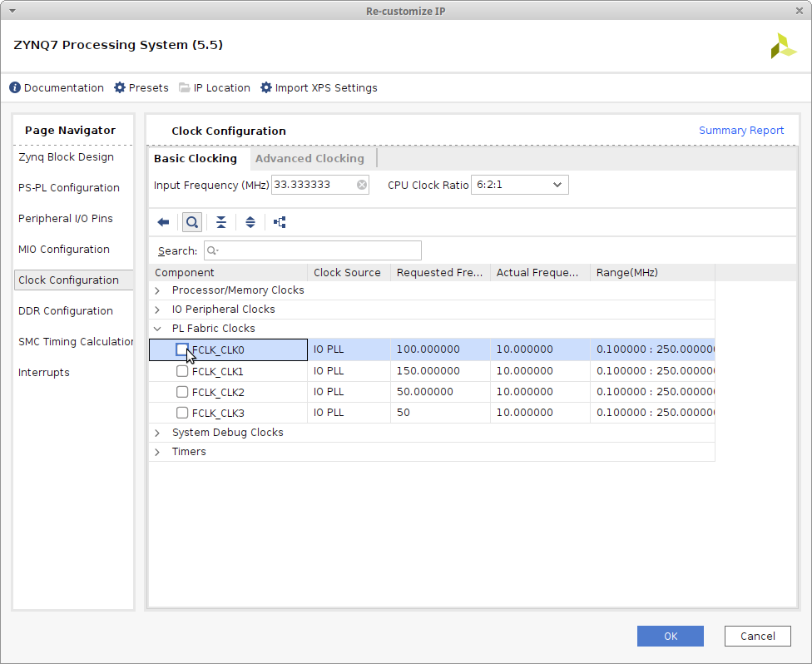This screenshot has width=812, height=664.
Task: Enable the FCLK_CLK3 checkbox
Action: tap(182, 413)
